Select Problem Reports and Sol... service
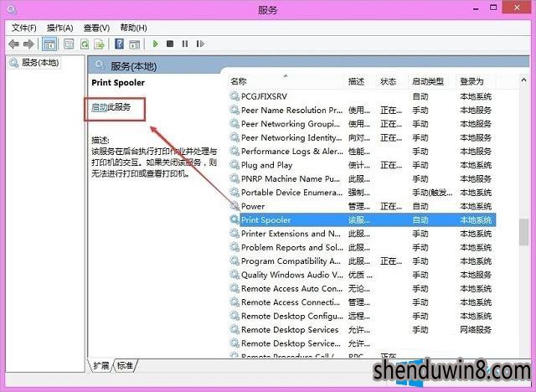 click(363, 247)
